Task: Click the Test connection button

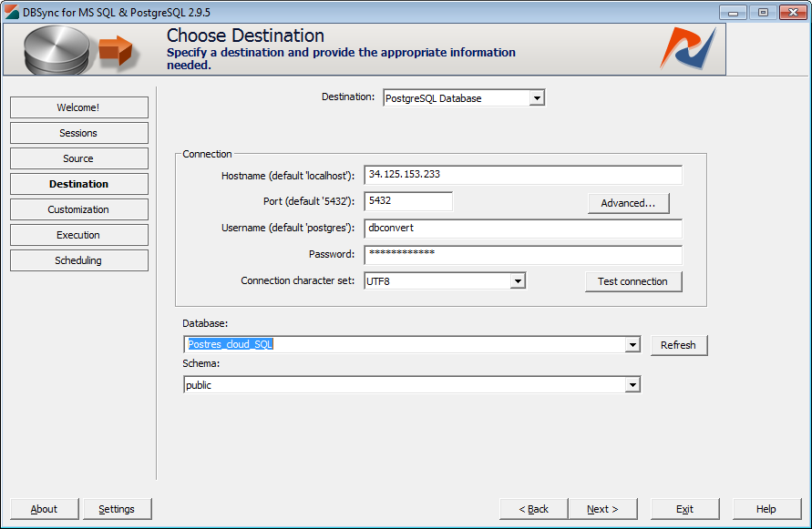Action: pos(632,281)
